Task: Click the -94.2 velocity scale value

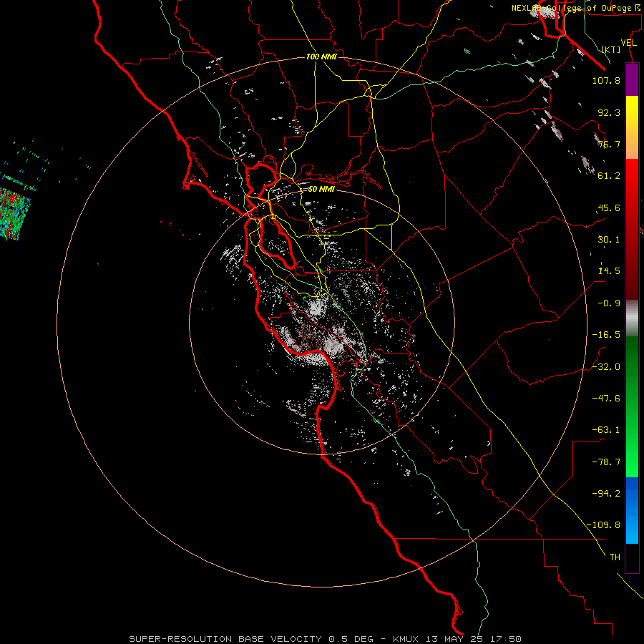Action: pos(606,494)
